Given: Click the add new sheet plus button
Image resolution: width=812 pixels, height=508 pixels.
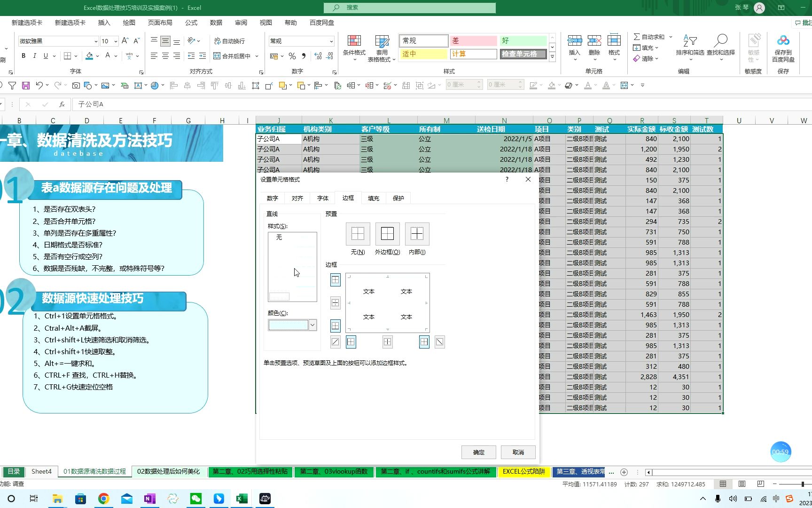Looking at the screenshot, I should pyautogui.click(x=624, y=472).
